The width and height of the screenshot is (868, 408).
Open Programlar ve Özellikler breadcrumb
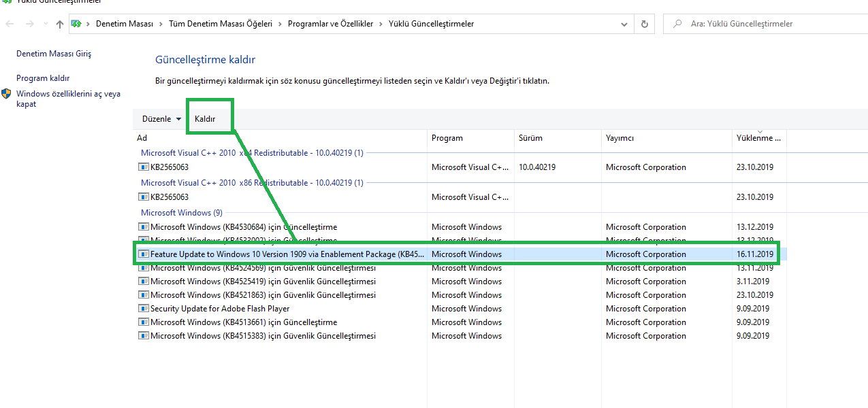click(331, 24)
